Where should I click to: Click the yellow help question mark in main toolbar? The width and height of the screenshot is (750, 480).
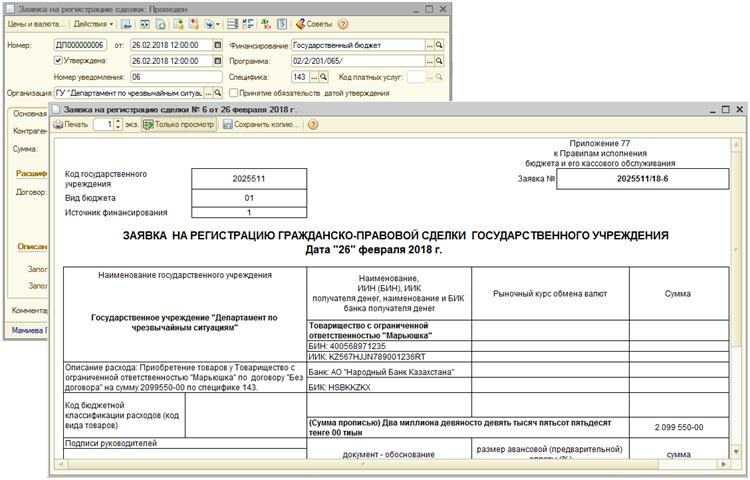coord(343,23)
